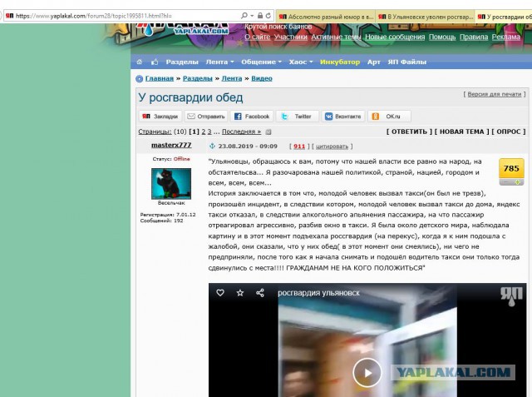
Task: Click the Страницы pagination link
Action: (x=155, y=132)
